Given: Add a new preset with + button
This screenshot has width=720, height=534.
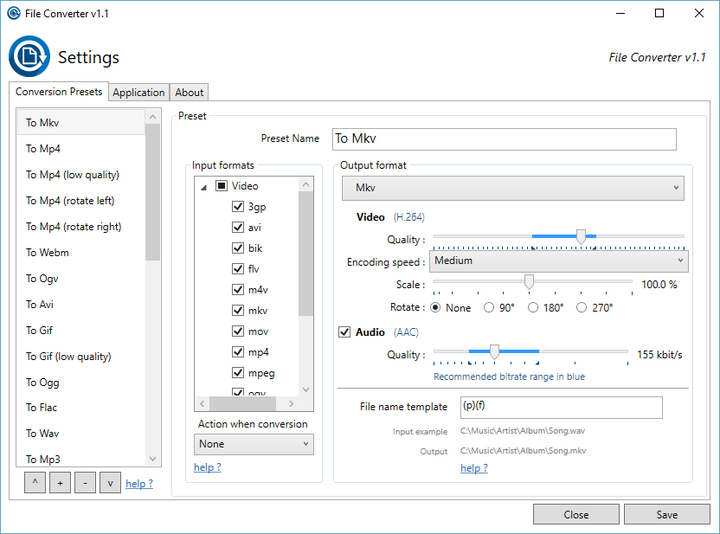Looking at the screenshot, I should tap(61, 484).
